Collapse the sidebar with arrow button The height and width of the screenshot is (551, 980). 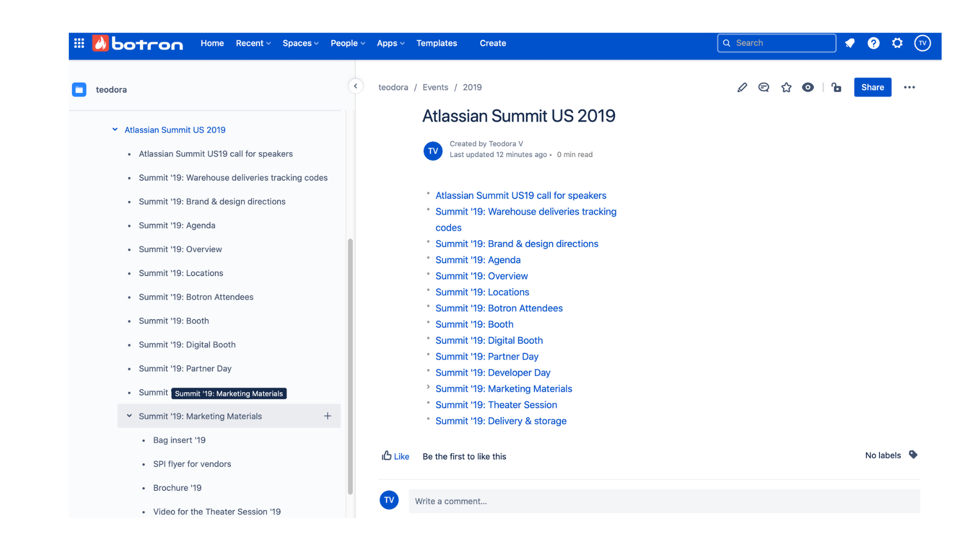point(356,86)
